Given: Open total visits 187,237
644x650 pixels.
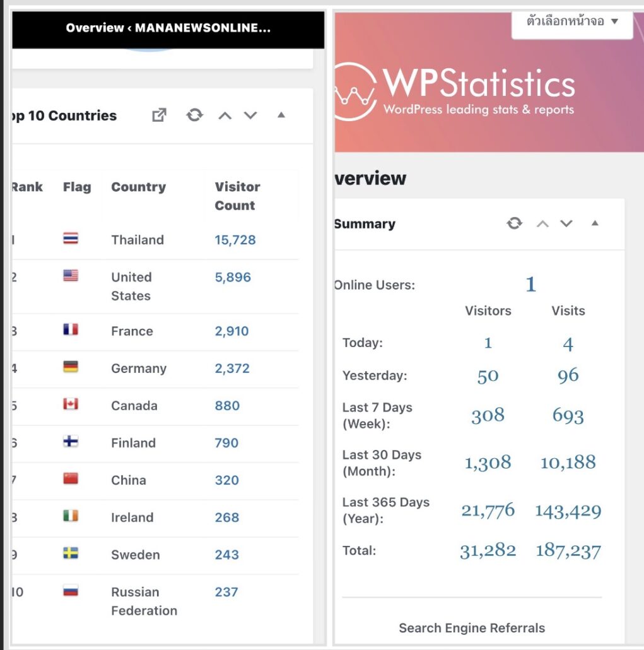Looking at the screenshot, I should (x=568, y=550).
